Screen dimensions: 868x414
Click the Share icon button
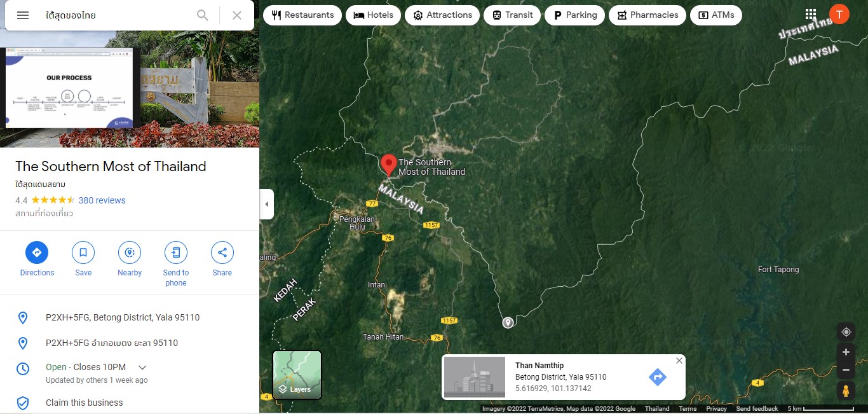222,252
